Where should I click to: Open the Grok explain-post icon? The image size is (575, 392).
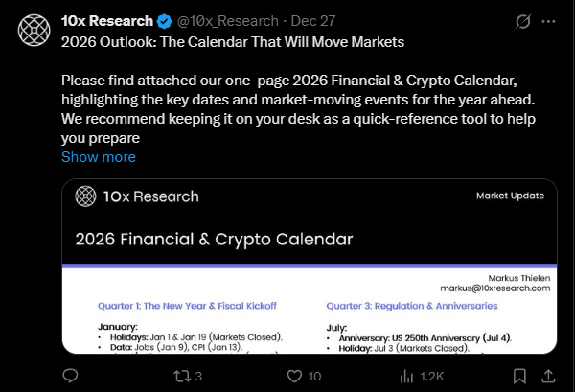coord(524,21)
